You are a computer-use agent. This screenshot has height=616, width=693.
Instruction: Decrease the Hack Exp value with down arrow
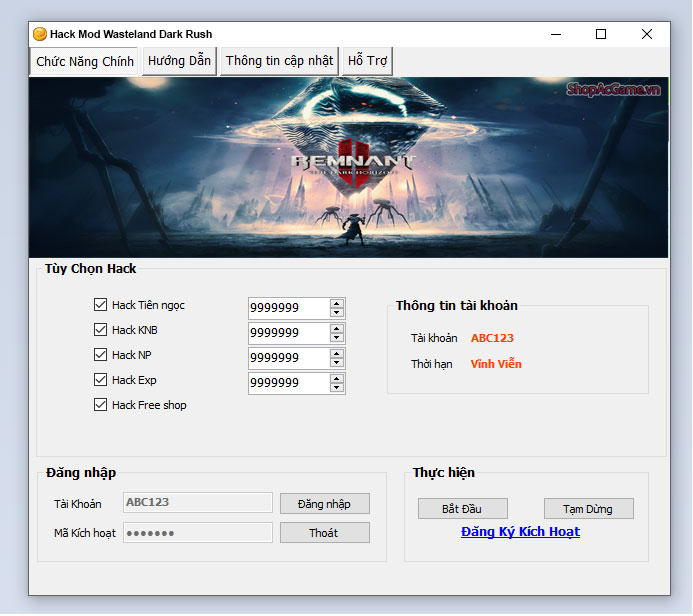[337, 388]
